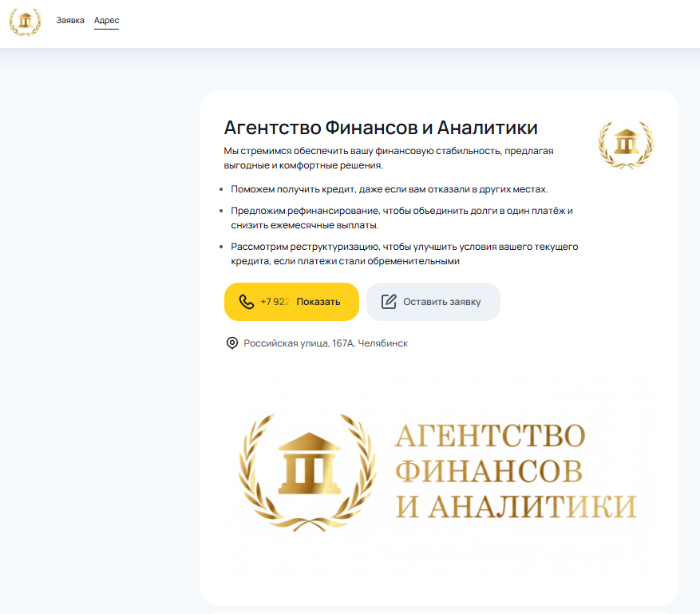Screen dimensions: 700x614
Task: Click the bullet about реструктуризацию
Action: pyautogui.click(x=405, y=254)
